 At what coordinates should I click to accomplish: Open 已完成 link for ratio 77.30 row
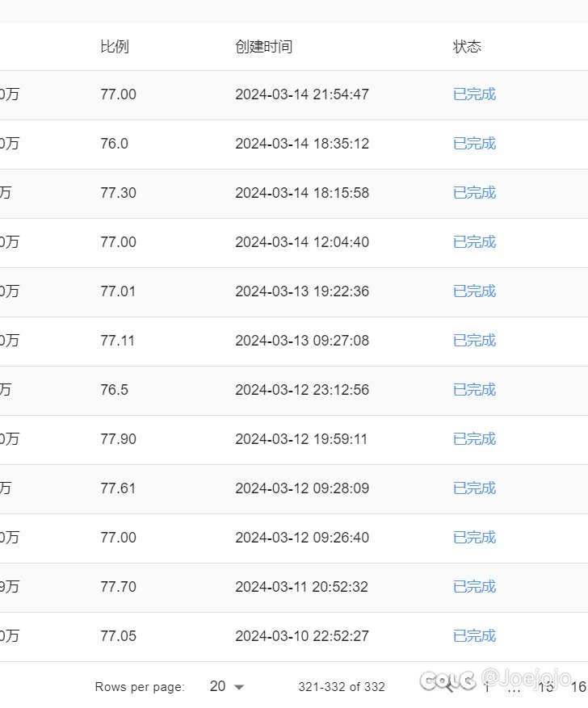click(x=474, y=193)
